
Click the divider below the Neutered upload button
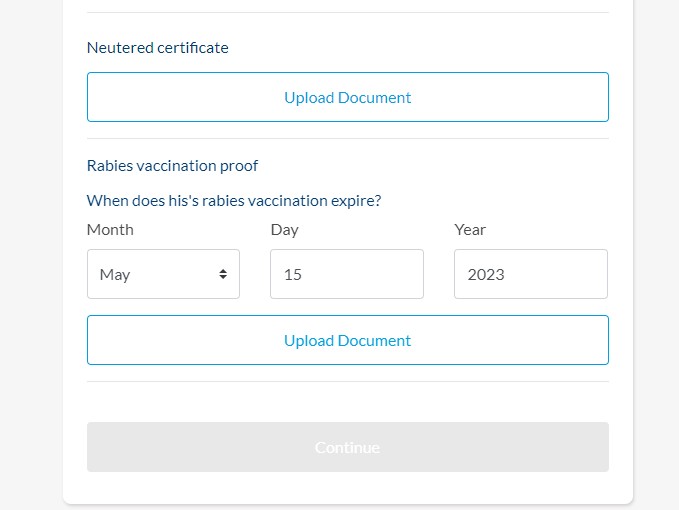[x=348, y=139]
